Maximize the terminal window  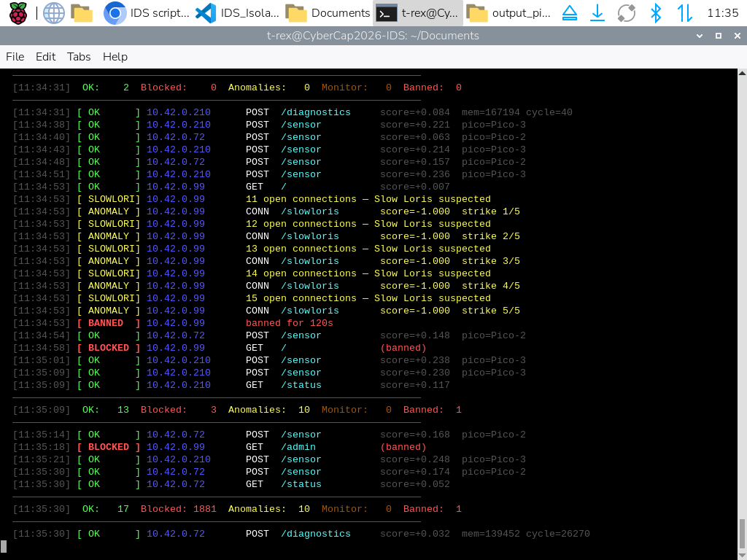pos(719,36)
